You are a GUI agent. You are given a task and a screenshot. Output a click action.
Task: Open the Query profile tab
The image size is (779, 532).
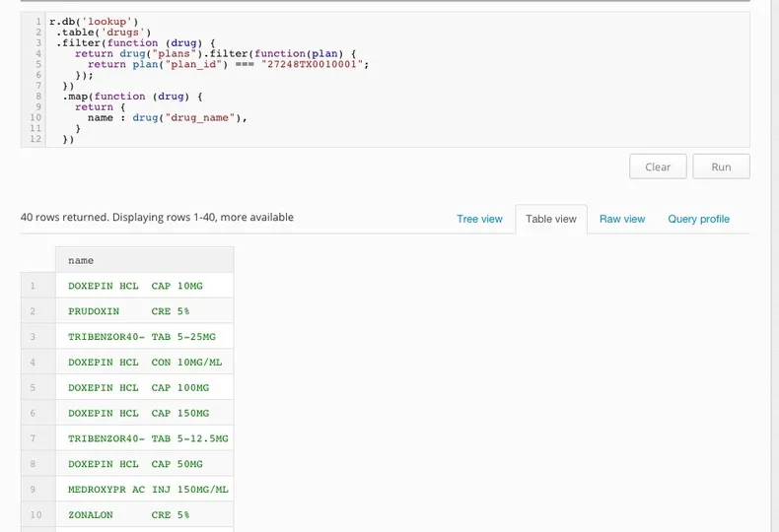click(x=698, y=219)
